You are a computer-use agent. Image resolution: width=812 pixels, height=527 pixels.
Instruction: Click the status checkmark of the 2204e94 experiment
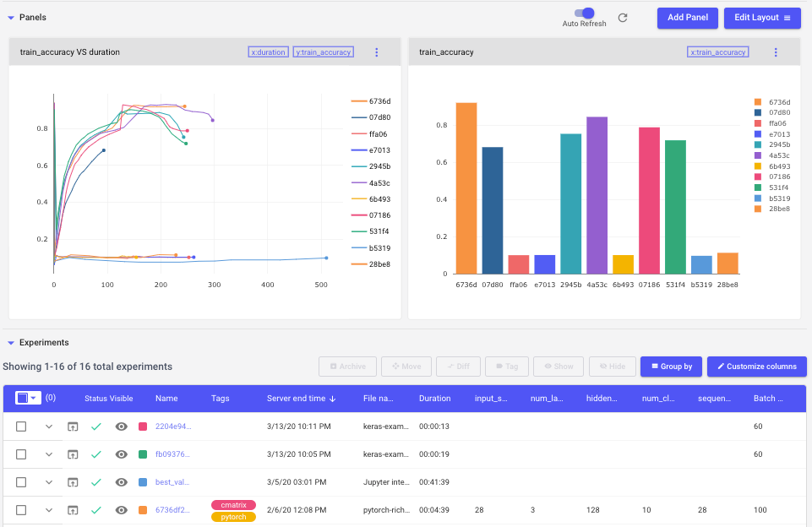pos(96,426)
